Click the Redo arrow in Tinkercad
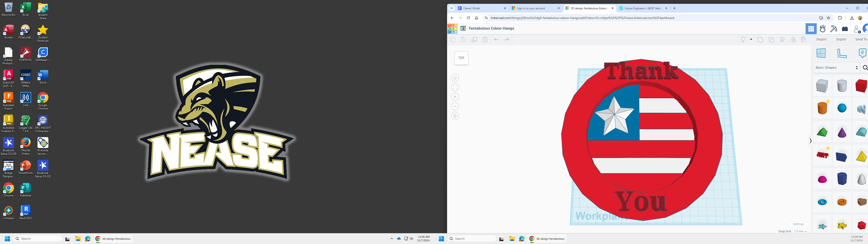Image resolution: width=868 pixels, height=244 pixels. (507, 40)
